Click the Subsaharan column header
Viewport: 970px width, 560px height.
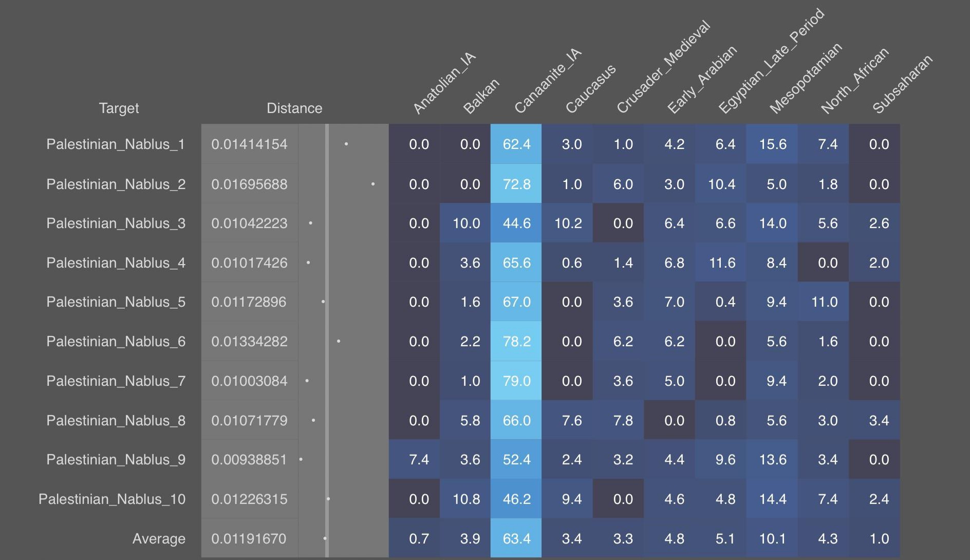(x=902, y=84)
